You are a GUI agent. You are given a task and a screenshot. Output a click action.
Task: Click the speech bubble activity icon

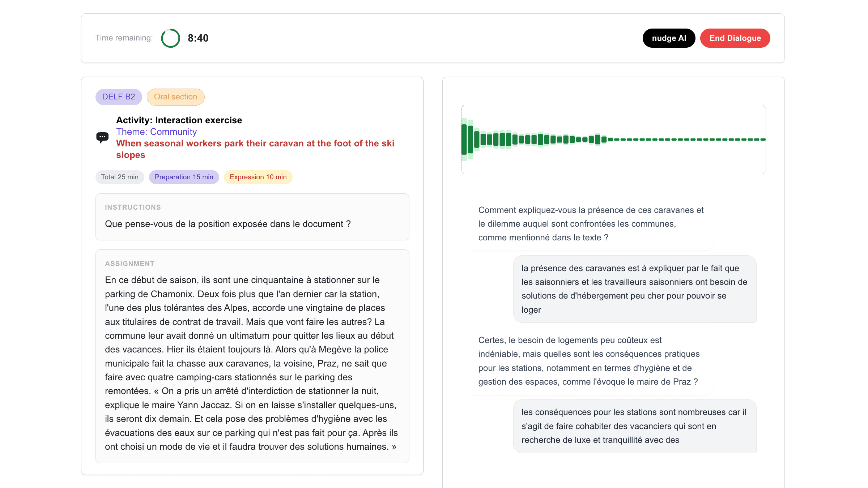(x=102, y=137)
